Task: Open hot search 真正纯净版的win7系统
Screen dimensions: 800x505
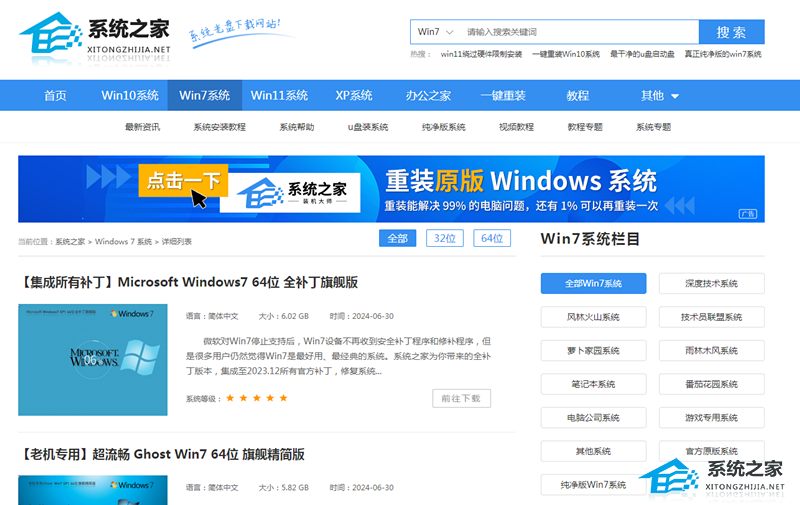Action: (x=722, y=54)
